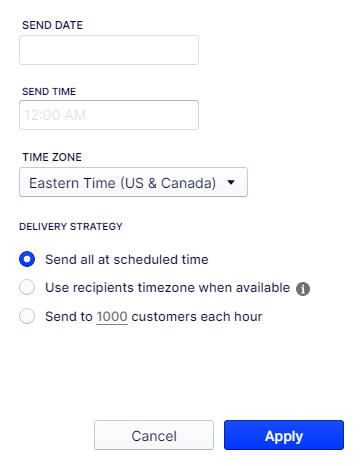Click the TIME ZONE field label
360x466 pixels.
pyautogui.click(x=52, y=157)
